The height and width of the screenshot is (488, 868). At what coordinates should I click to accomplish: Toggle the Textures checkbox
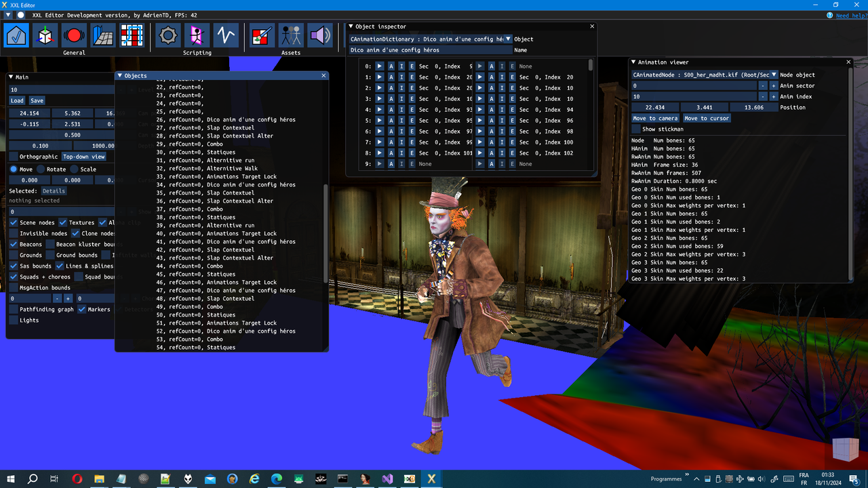click(62, 222)
